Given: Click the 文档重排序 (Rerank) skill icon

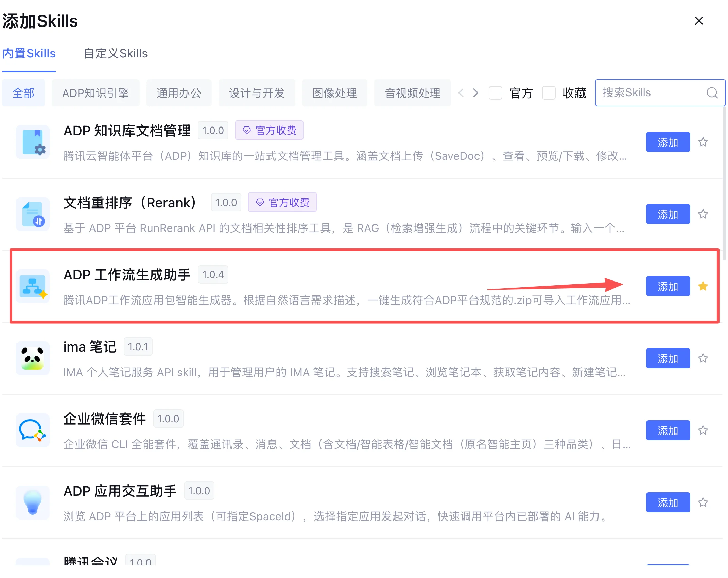Looking at the screenshot, I should [33, 214].
